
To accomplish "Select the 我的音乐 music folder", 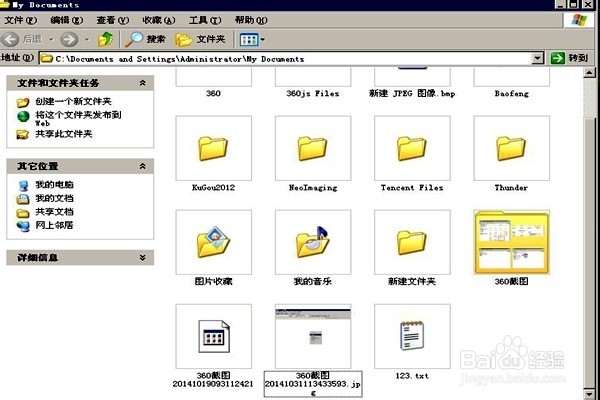I will click(x=313, y=242).
